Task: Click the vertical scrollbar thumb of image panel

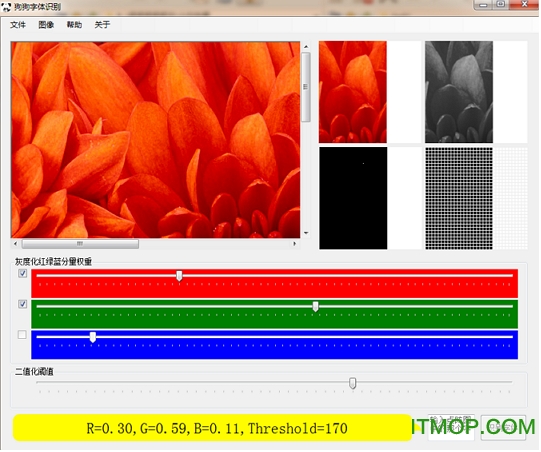Action: point(306,87)
